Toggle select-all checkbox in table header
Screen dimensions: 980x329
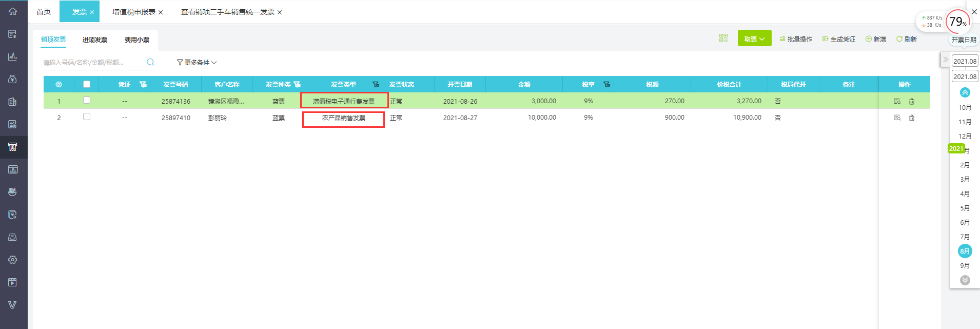[87, 85]
